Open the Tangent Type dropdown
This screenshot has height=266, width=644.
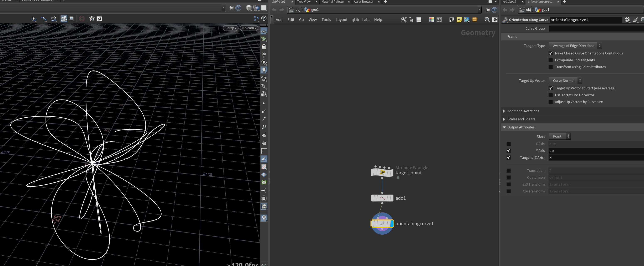pos(575,46)
